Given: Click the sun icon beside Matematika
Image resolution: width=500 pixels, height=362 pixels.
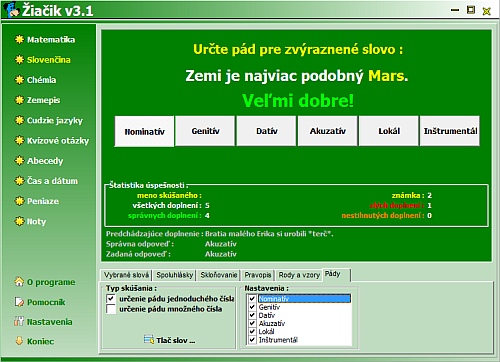Looking at the screenshot, I should point(19,39).
